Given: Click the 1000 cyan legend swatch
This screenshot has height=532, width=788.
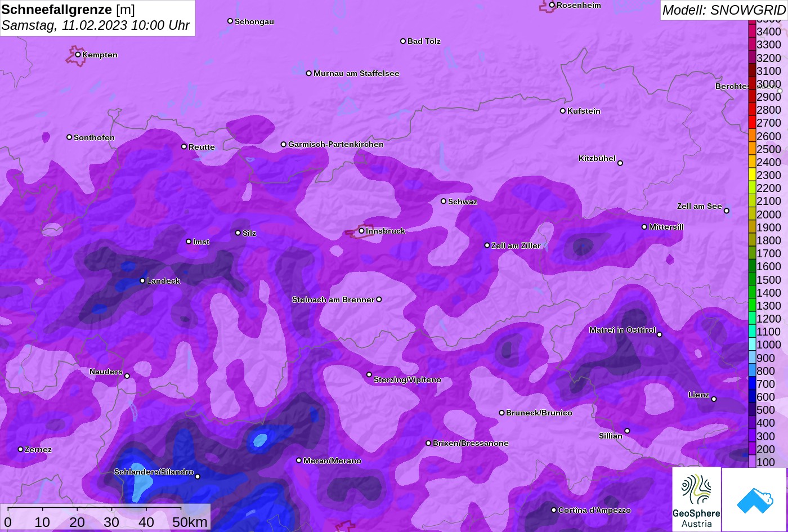Looking at the screenshot, I should click(x=752, y=345).
